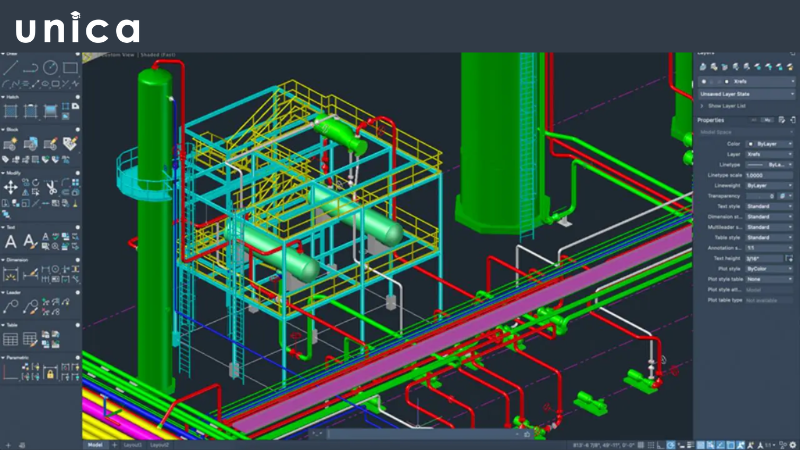The image size is (800, 450).
Task: Toggle Ortho mode in the status bar
Action: [661, 445]
